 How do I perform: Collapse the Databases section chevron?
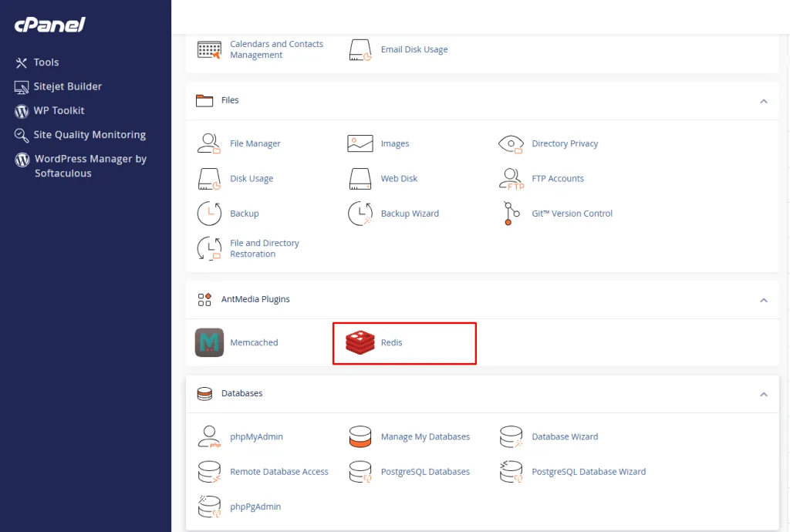(x=763, y=394)
